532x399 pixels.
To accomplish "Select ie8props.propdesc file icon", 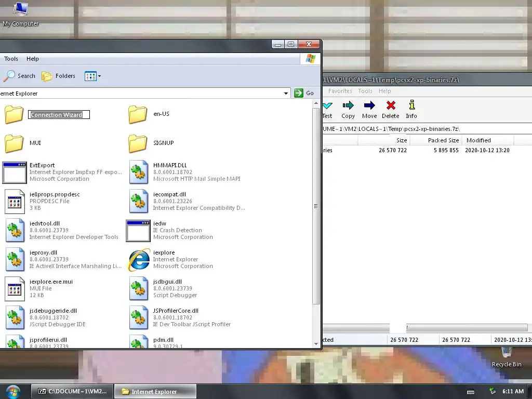I will point(15,202).
